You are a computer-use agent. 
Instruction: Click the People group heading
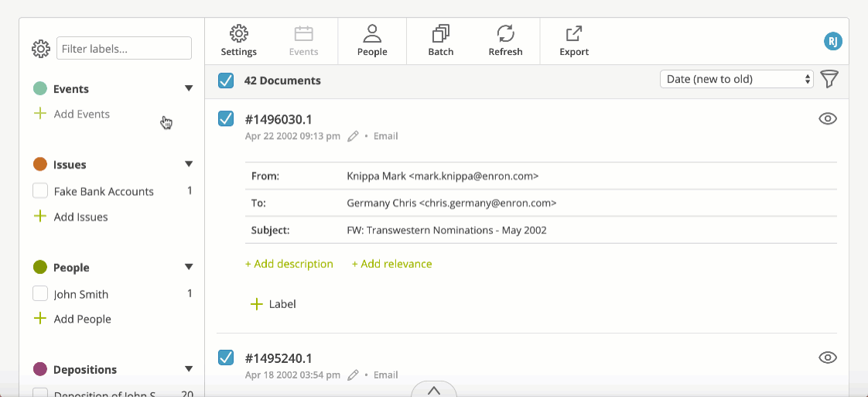point(71,268)
